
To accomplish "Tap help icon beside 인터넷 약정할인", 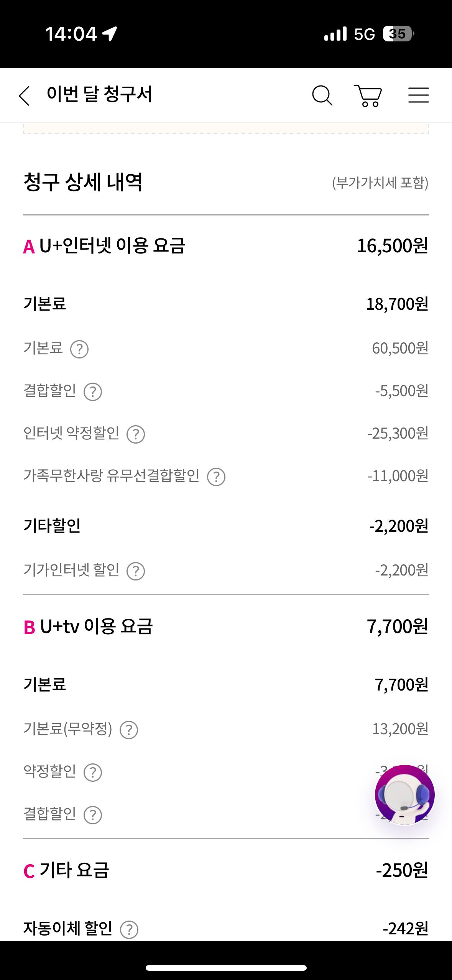I will [136, 434].
